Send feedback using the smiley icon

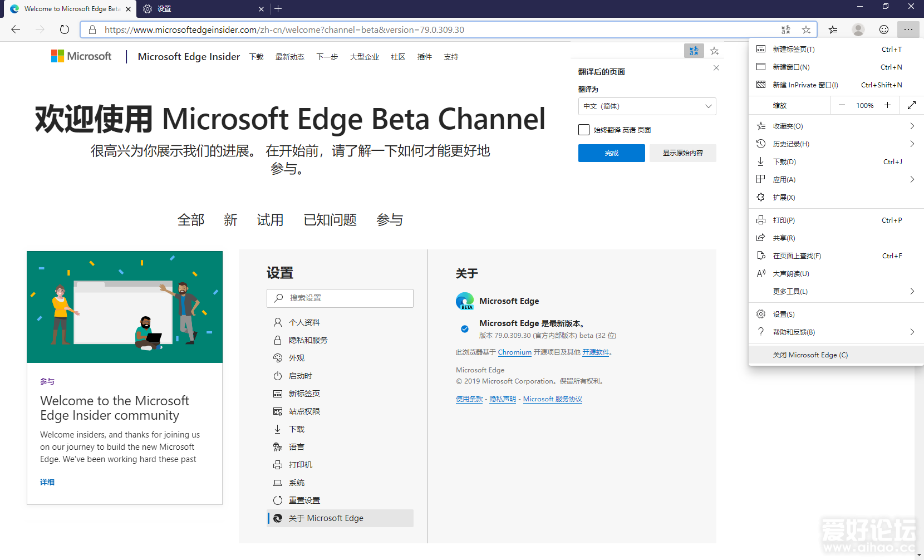click(x=884, y=30)
